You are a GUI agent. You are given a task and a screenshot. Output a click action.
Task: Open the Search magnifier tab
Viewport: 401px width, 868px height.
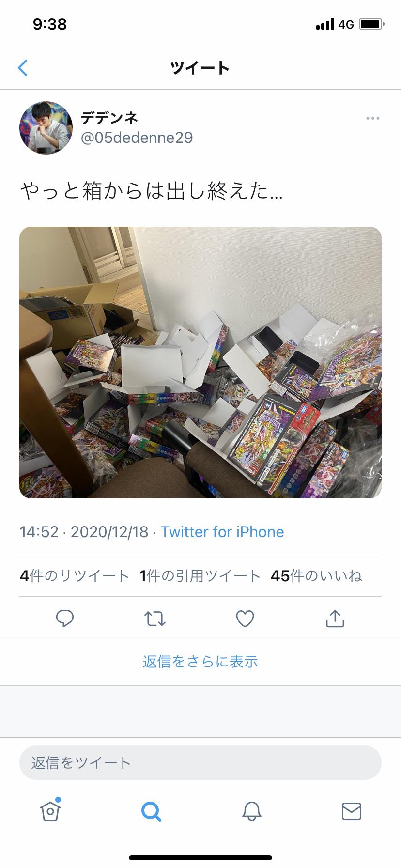(151, 811)
